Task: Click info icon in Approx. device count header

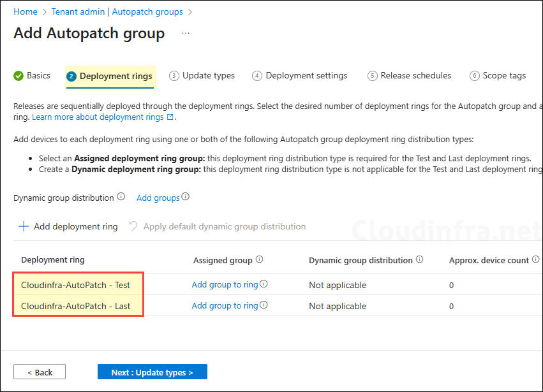Action: pos(536,259)
